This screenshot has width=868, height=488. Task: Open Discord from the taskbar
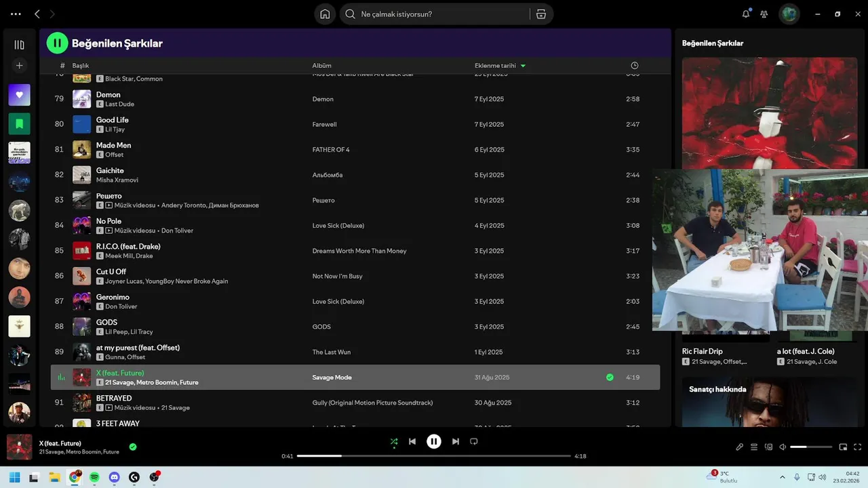click(x=114, y=477)
